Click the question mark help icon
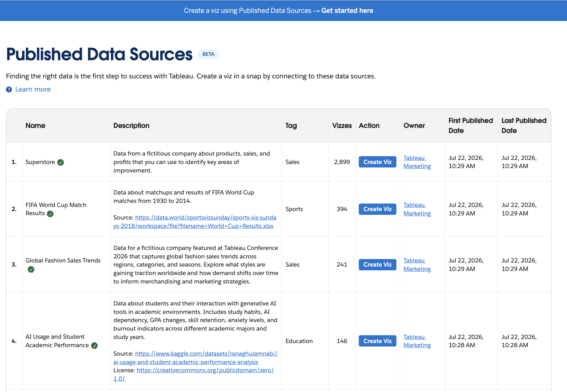The image size is (567, 392). tap(9, 90)
